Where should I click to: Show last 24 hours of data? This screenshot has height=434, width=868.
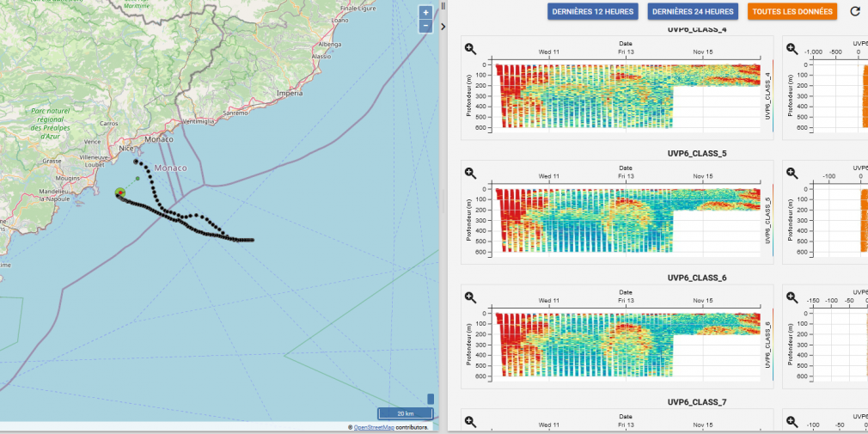coord(693,11)
